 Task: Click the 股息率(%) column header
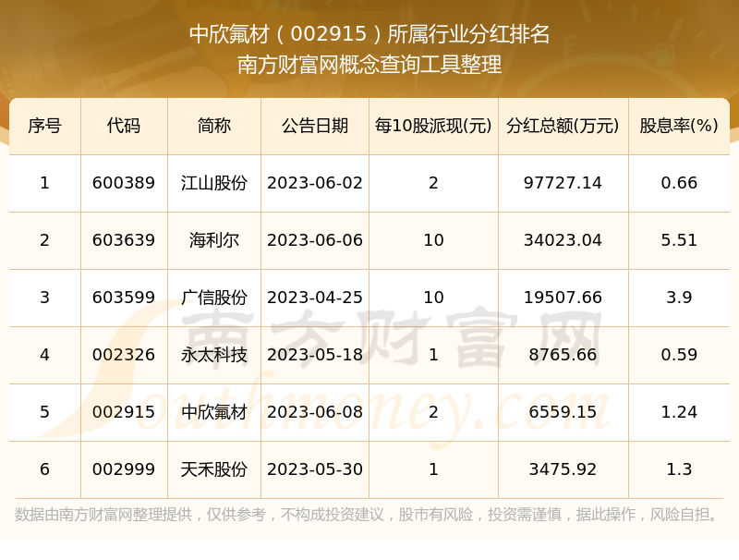[679, 126]
